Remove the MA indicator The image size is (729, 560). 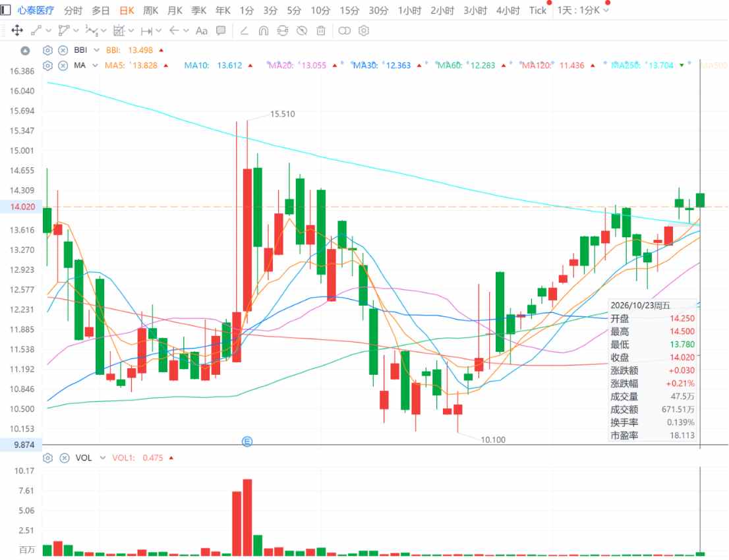click(63, 65)
